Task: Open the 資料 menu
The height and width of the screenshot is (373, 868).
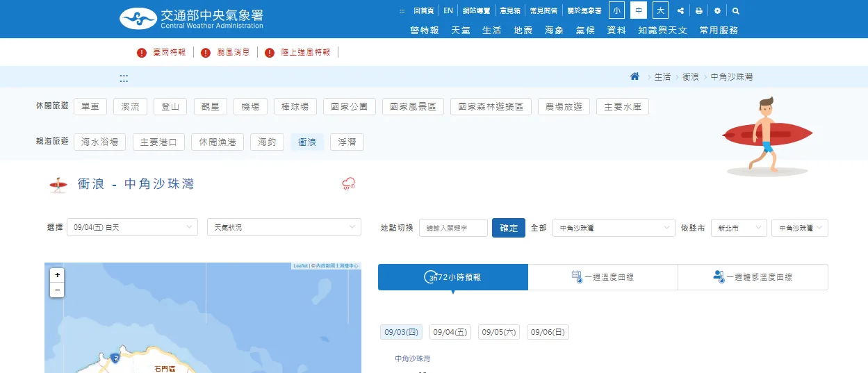Action: point(616,31)
